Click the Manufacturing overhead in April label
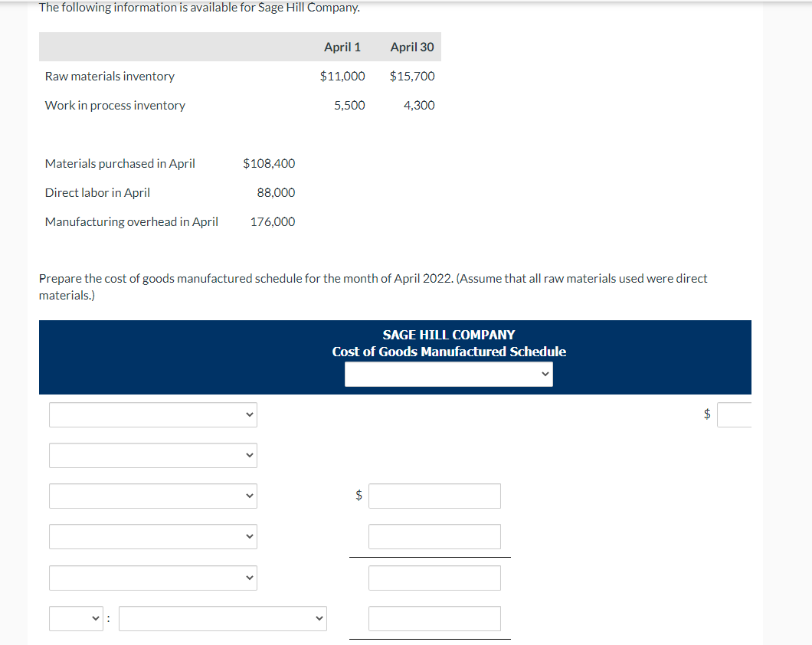 tap(132, 221)
